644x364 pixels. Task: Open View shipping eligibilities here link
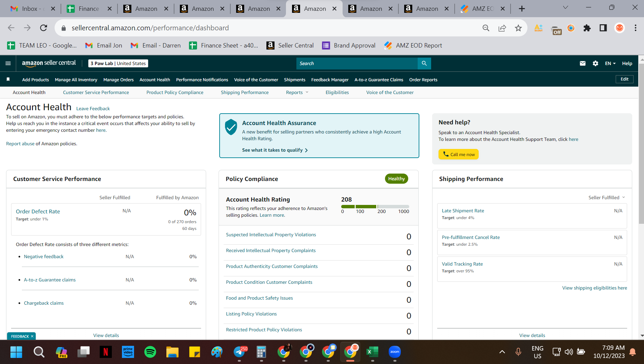[594, 288]
